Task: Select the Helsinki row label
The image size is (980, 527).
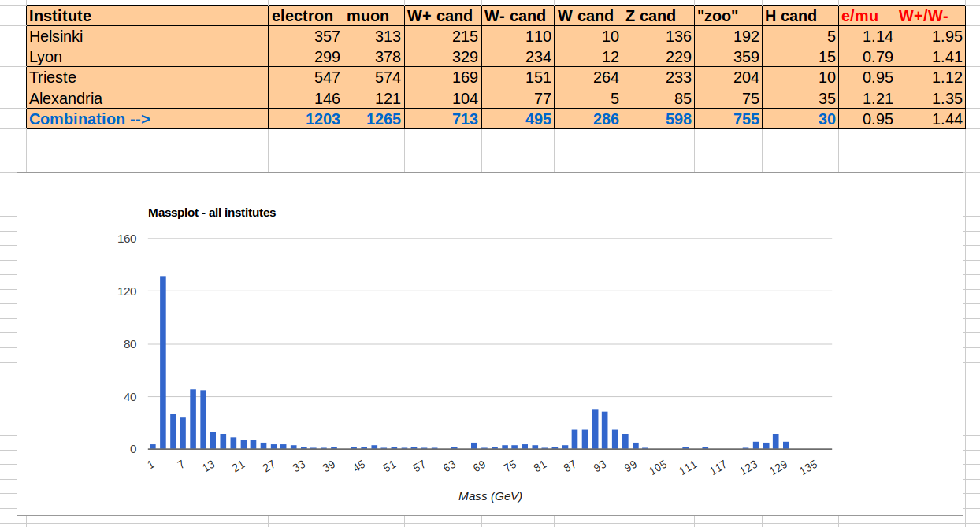Action: click(147, 36)
